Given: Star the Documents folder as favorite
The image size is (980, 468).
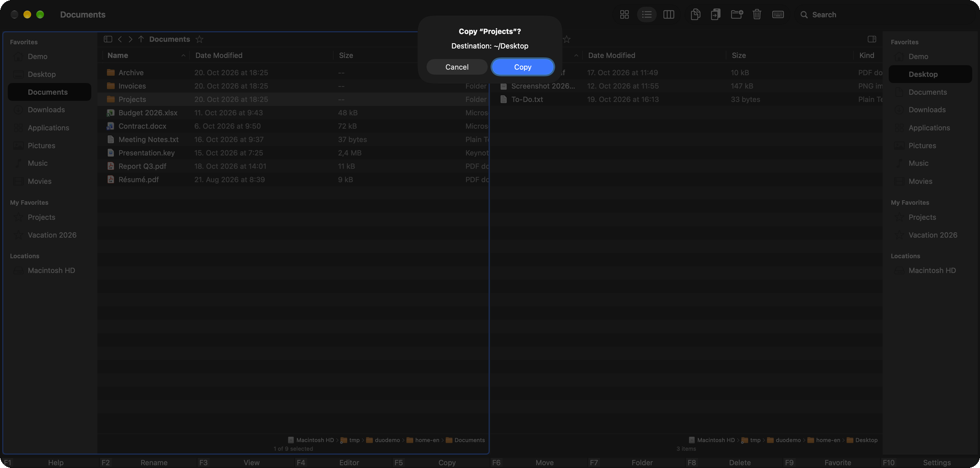Looking at the screenshot, I should click(x=199, y=39).
